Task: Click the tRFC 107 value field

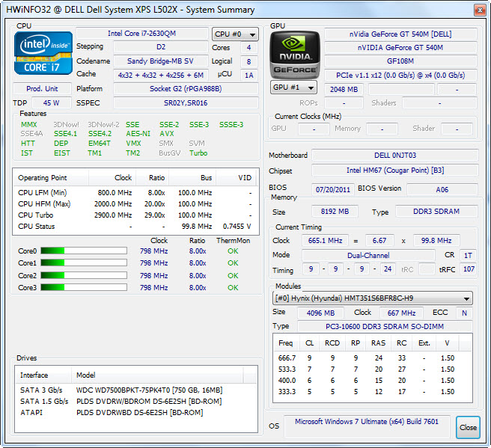Action: pyautogui.click(x=469, y=269)
